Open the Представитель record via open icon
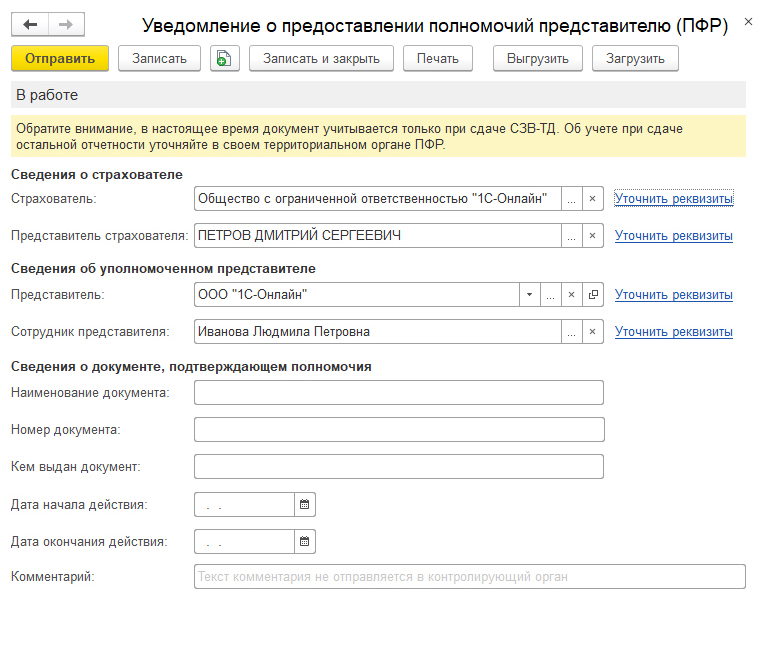Viewport: 764px width, 672px height. (x=593, y=295)
